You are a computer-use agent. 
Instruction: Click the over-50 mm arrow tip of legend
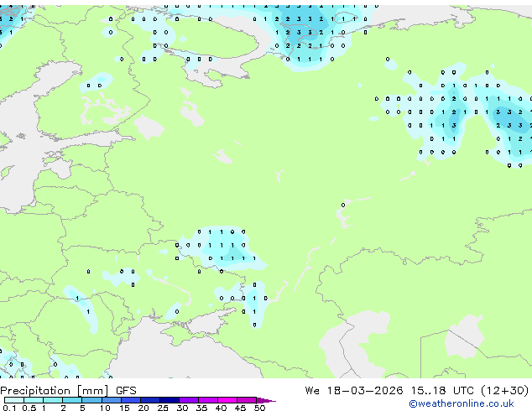[266, 400]
